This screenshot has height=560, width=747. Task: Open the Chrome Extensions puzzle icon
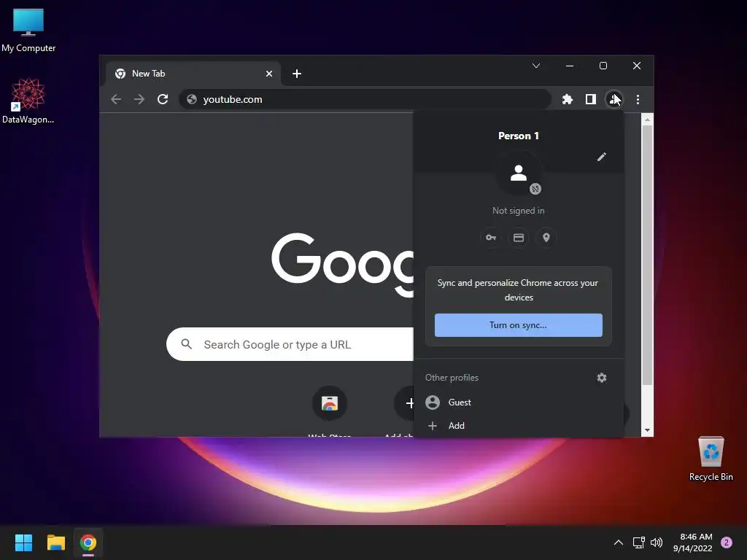[x=567, y=99]
